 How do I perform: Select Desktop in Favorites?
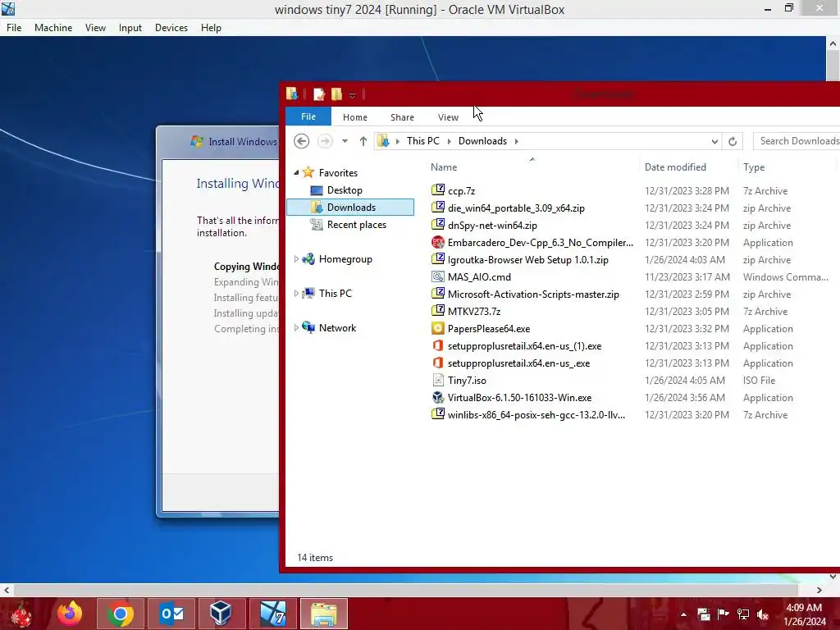[345, 189]
